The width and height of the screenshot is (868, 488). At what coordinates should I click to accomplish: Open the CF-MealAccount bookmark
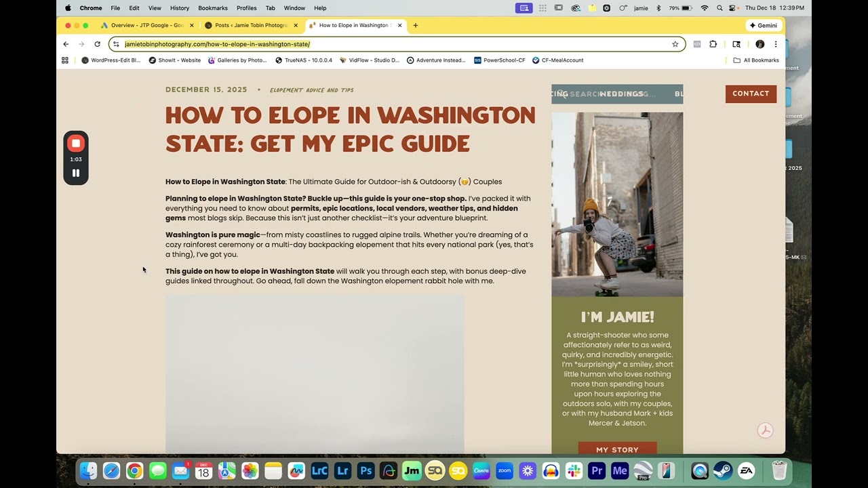pyautogui.click(x=558, y=60)
